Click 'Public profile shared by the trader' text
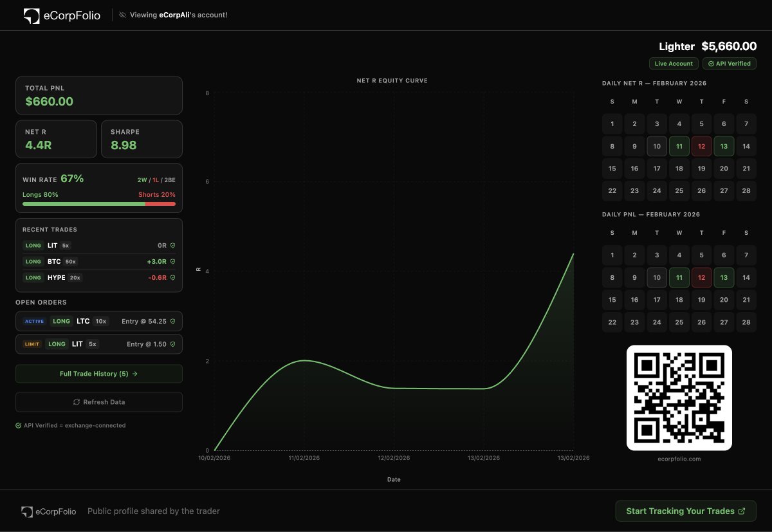 (154, 511)
